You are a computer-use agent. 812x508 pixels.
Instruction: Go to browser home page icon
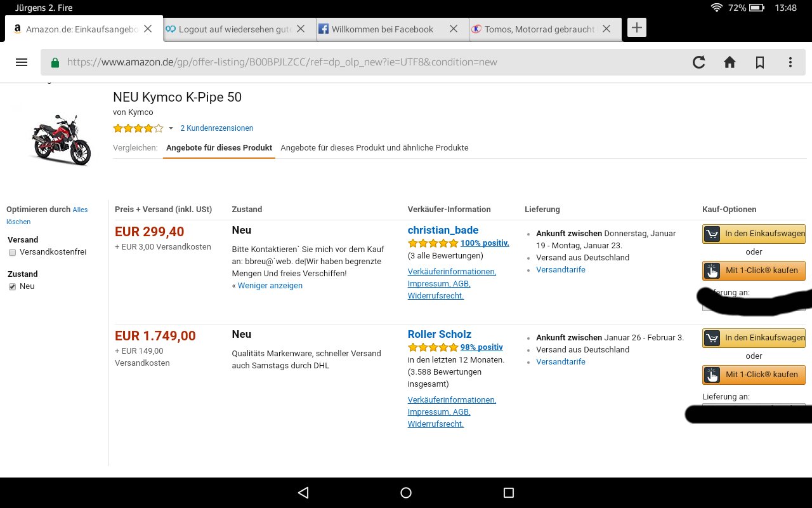(x=730, y=62)
